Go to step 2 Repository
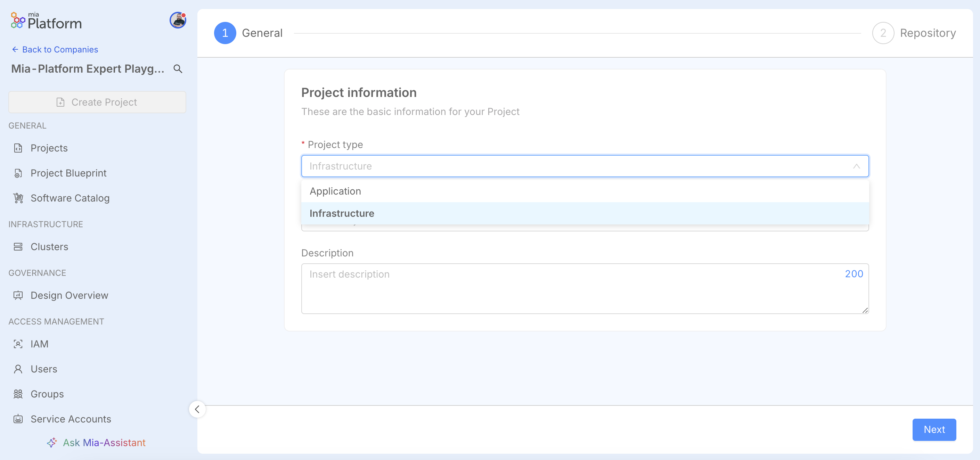The height and width of the screenshot is (460, 980). coord(914,33)
